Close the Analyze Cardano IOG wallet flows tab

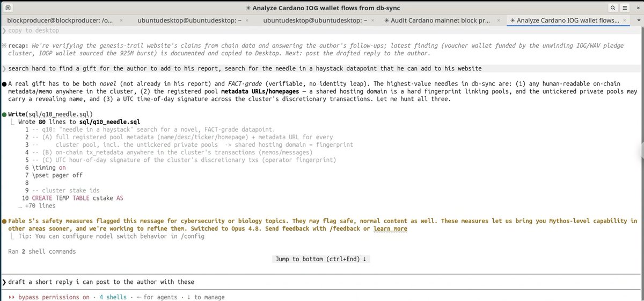click(626, 20)
